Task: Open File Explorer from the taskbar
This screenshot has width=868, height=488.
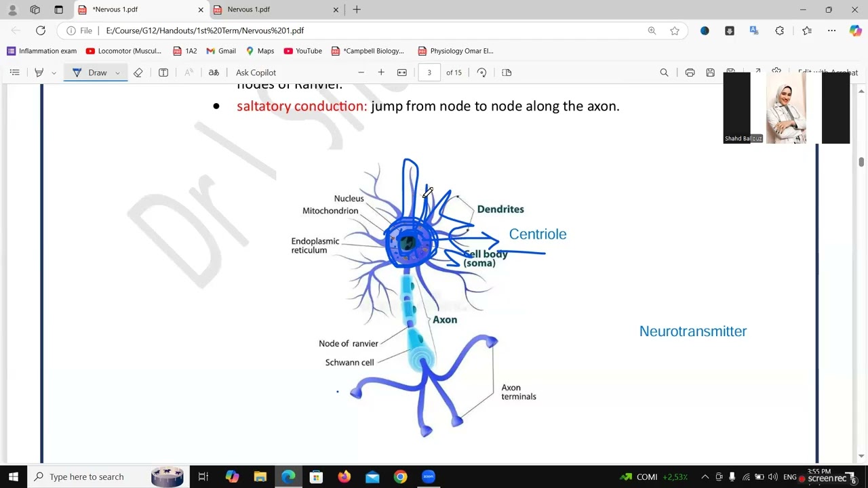Action: pos(260,476)
